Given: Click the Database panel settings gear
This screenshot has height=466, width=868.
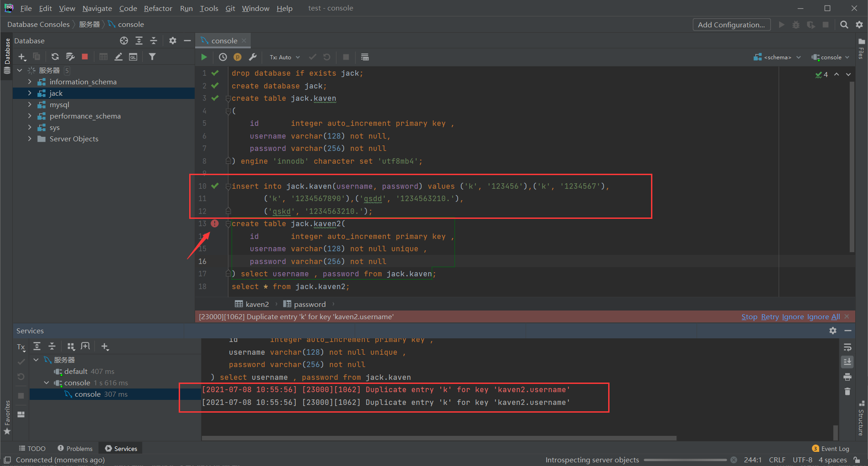Looking at the screenshot, I should point(172,41).
